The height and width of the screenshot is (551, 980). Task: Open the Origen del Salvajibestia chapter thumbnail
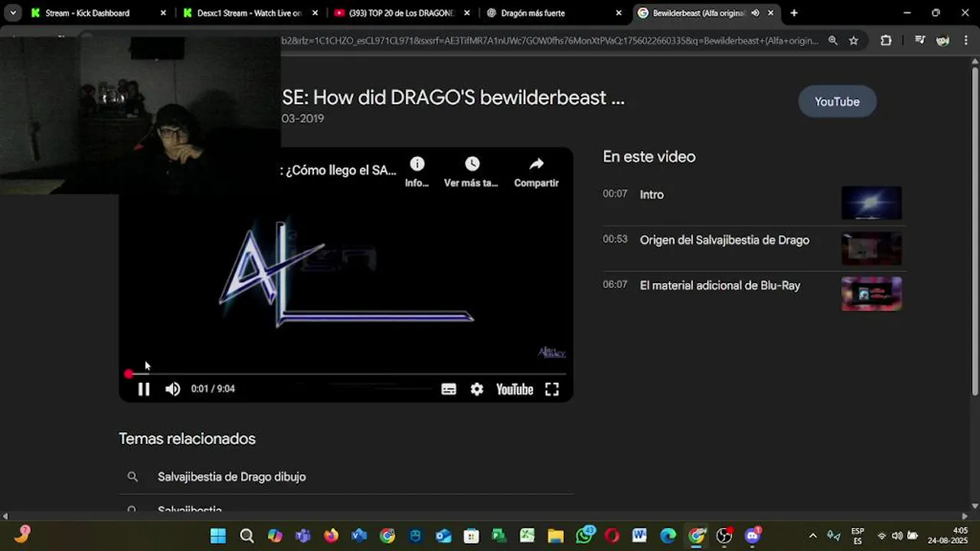pos(871,249)
